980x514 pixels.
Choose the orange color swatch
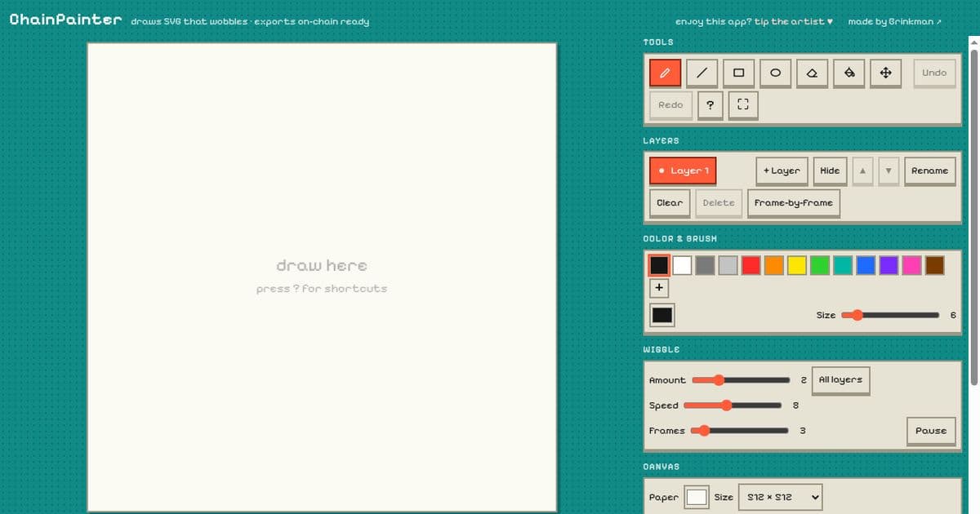point(774,265)
